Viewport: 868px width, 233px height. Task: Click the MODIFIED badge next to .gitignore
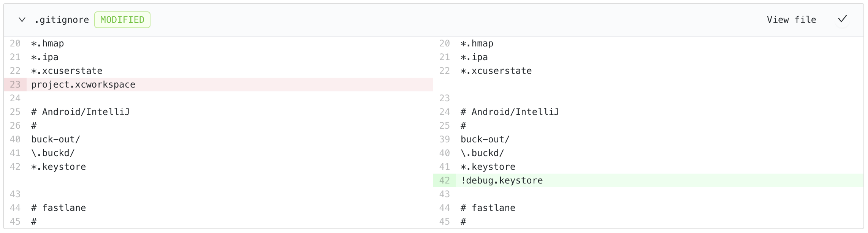pos(122,19)
